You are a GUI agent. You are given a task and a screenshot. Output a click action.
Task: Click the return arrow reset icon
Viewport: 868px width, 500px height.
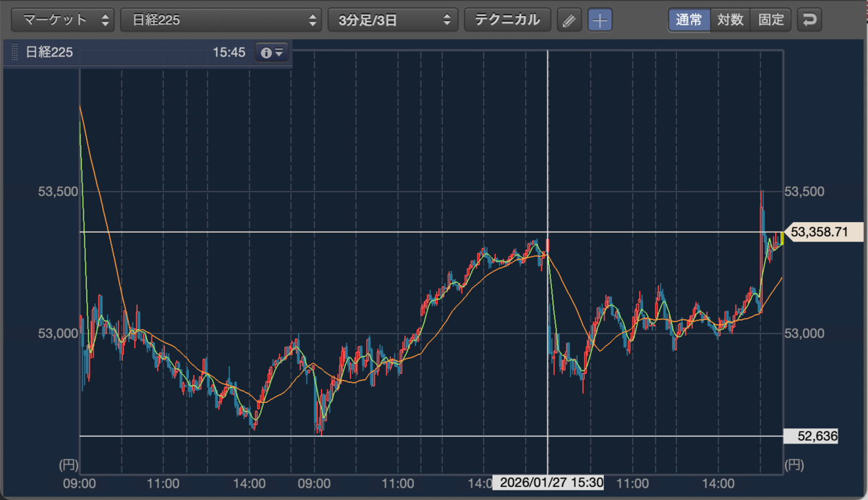(809, 20)
